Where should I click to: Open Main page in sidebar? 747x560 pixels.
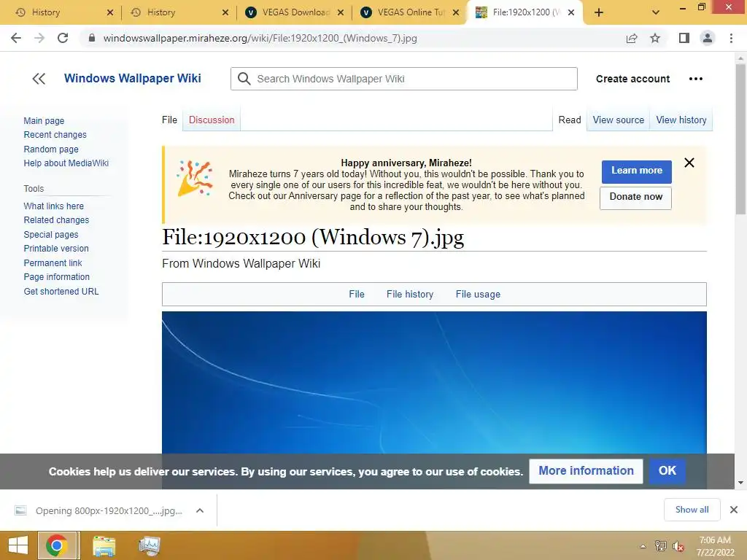(44, 121)
